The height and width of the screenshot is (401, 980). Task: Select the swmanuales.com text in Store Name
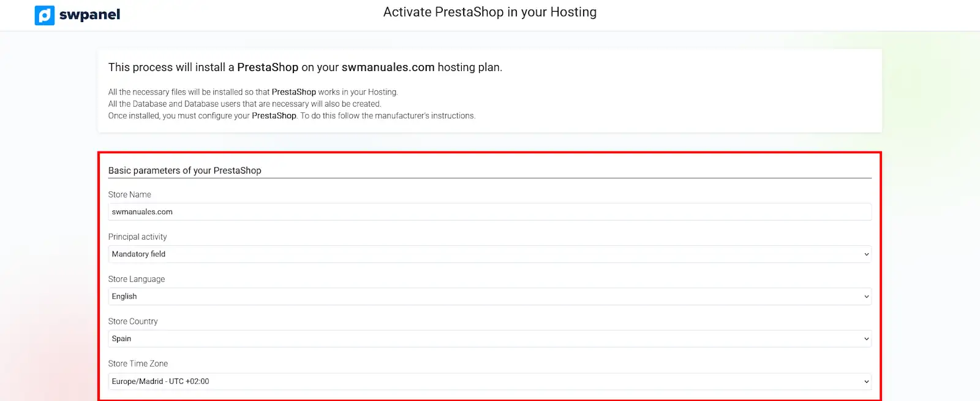pyautogui.click(x=141, y=212)
